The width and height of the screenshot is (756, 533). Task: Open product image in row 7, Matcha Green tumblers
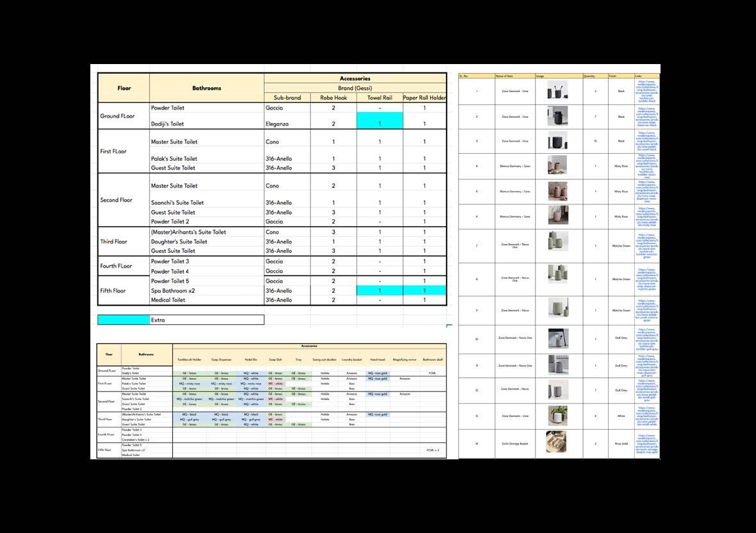point(558,242)
